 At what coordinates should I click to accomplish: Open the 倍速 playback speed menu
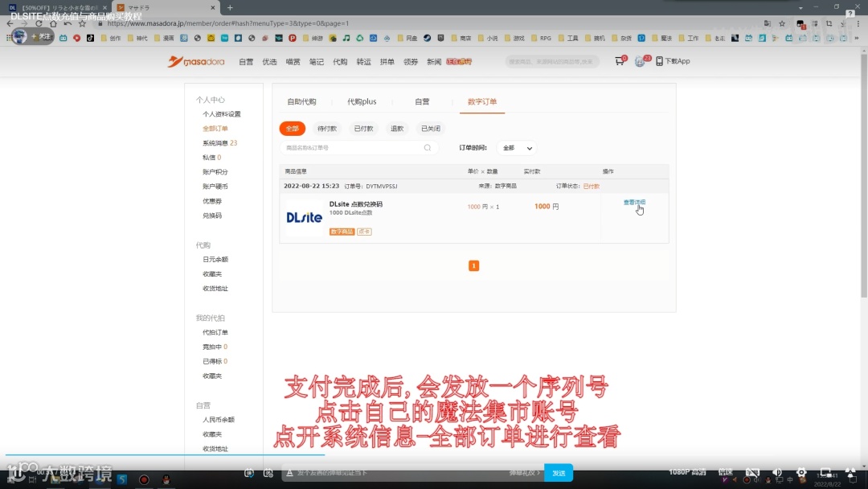point(725,472)
